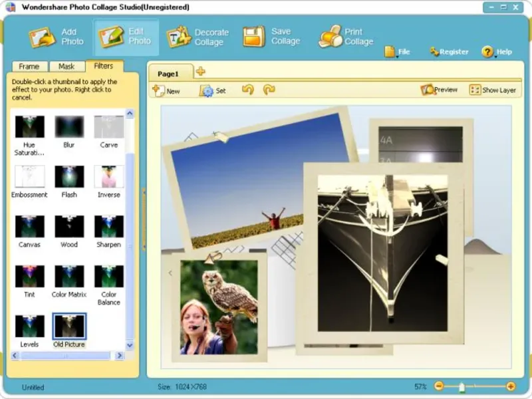Add a new page with plus icon
This screenshot has width=532, height=399.
tap(201, 71)
